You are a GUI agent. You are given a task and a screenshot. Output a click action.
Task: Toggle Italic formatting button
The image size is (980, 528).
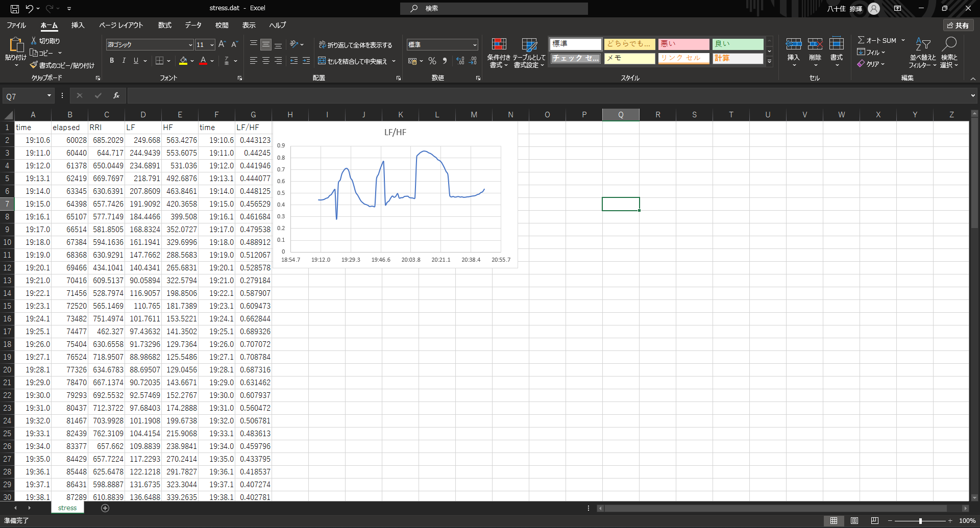point(124,61)
